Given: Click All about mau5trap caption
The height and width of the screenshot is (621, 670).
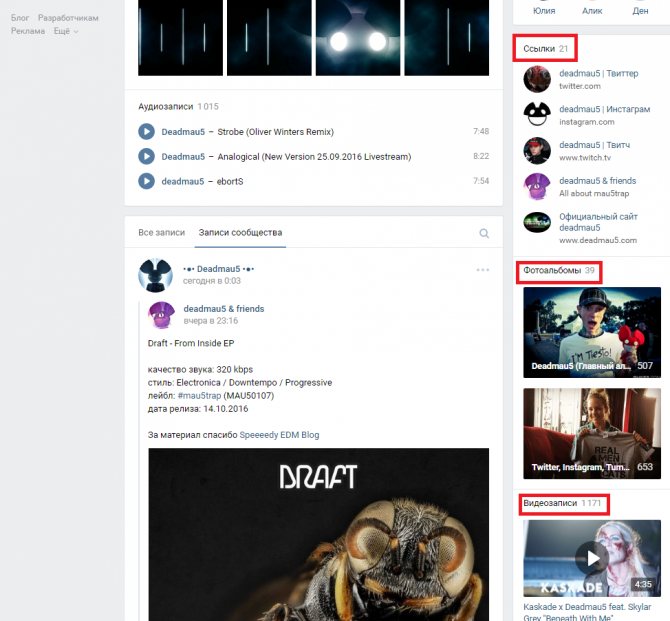Looking at the screenshot, I should coord(594,193).
